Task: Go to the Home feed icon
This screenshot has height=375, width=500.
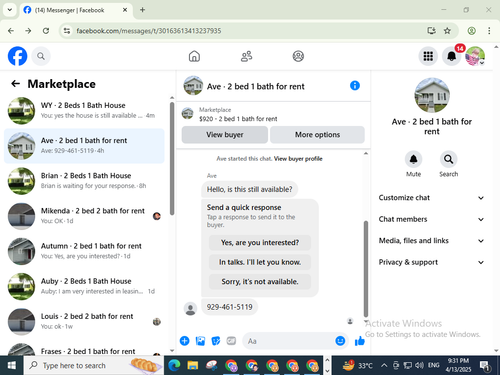Action: tap(194, 56)
